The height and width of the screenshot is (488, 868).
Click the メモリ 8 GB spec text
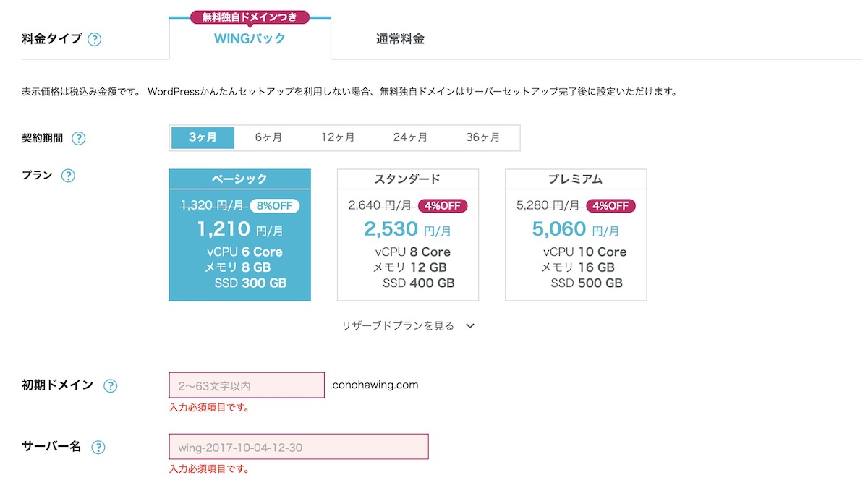pos(237,267)
